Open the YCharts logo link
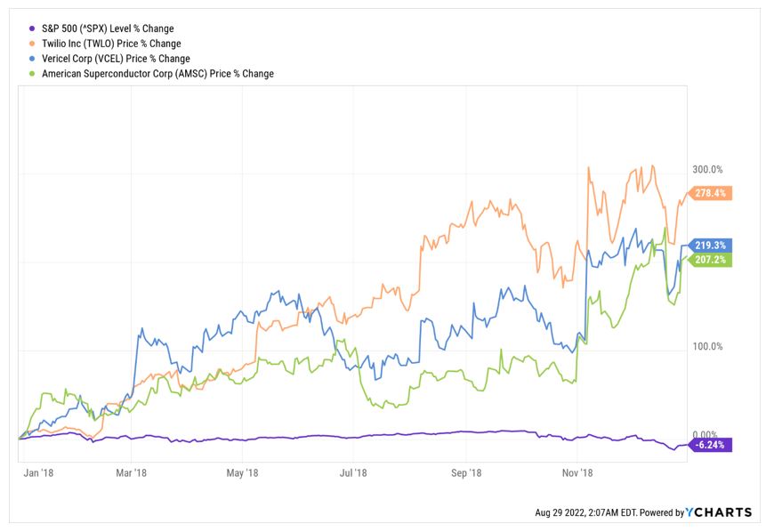The height and width of the screenshot is (532, 774). [719, 512]
